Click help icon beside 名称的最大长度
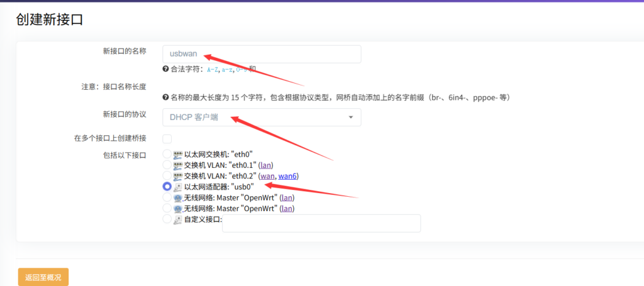 tap(165, 97)
